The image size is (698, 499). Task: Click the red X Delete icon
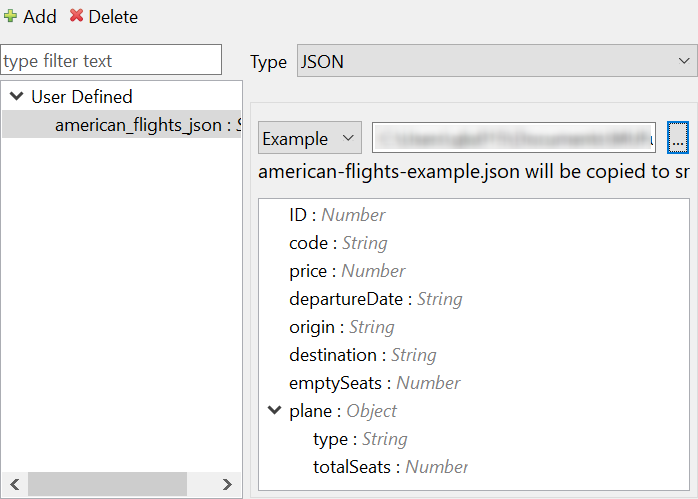(x=77, y=16)
